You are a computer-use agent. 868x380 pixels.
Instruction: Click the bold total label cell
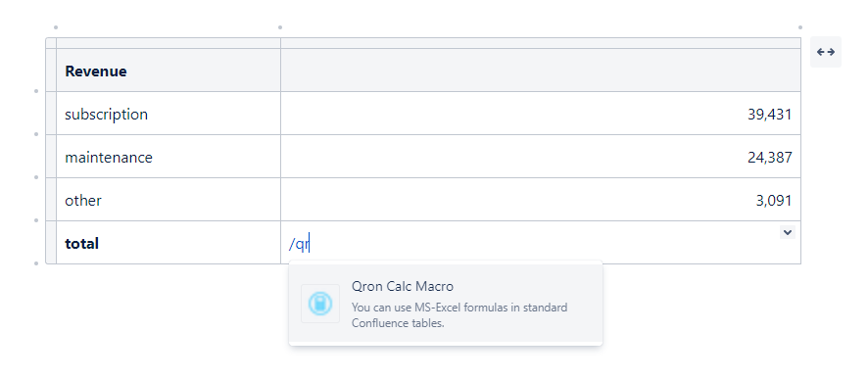[169, 243]
